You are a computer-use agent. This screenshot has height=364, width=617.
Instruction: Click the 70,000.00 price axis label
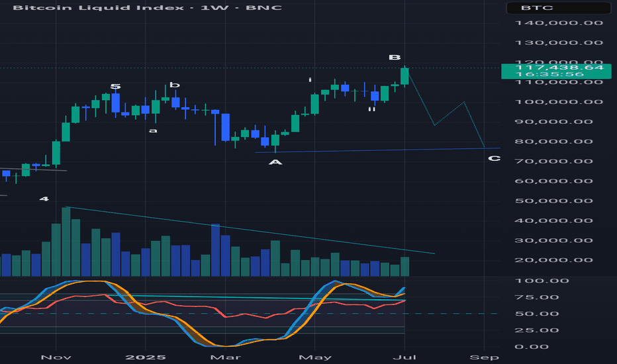coord(553,161)
